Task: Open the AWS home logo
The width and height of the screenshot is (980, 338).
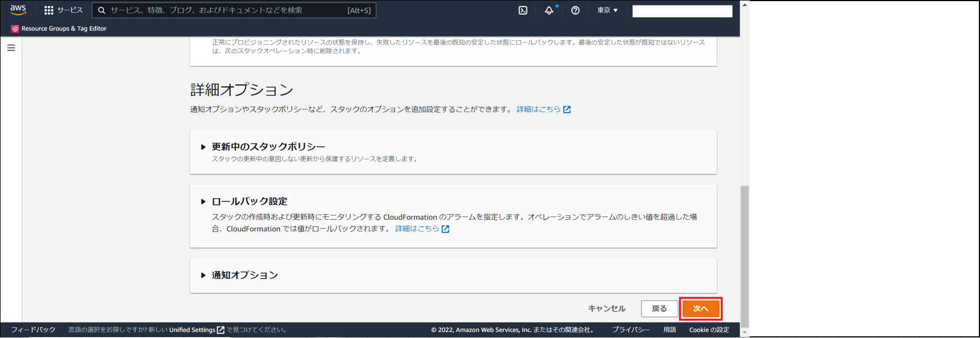Action: [x=18, y=10]
